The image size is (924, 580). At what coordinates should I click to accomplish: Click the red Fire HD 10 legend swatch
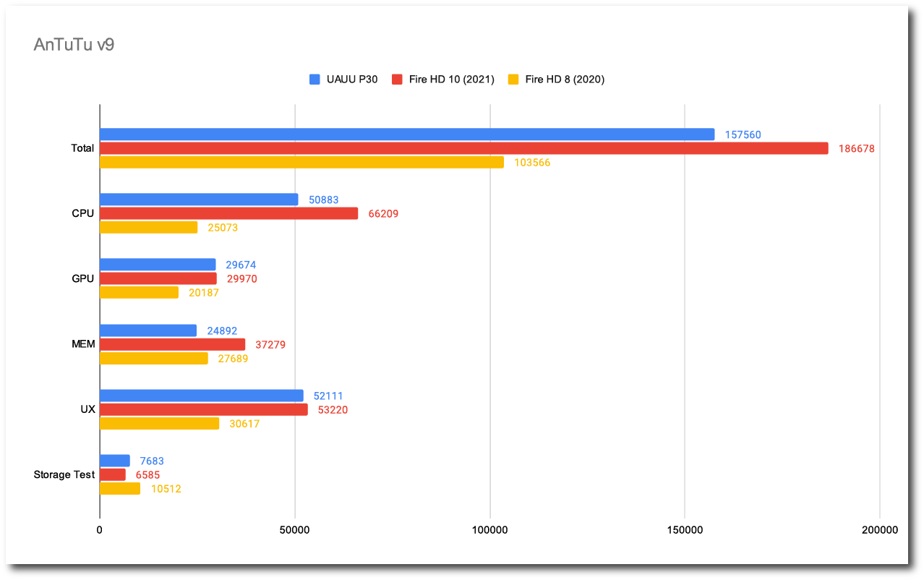click(396, 80)
